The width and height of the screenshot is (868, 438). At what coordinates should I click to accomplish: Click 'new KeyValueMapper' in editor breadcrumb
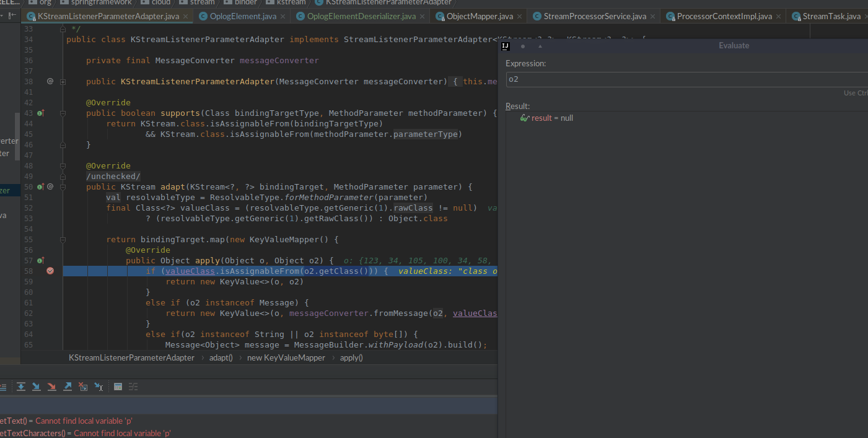286,357
